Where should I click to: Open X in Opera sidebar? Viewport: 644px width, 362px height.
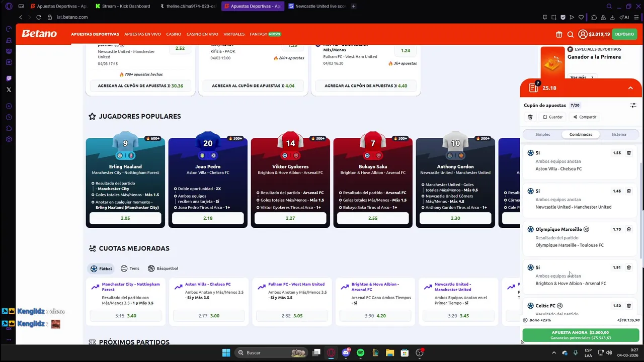(9, 89)
